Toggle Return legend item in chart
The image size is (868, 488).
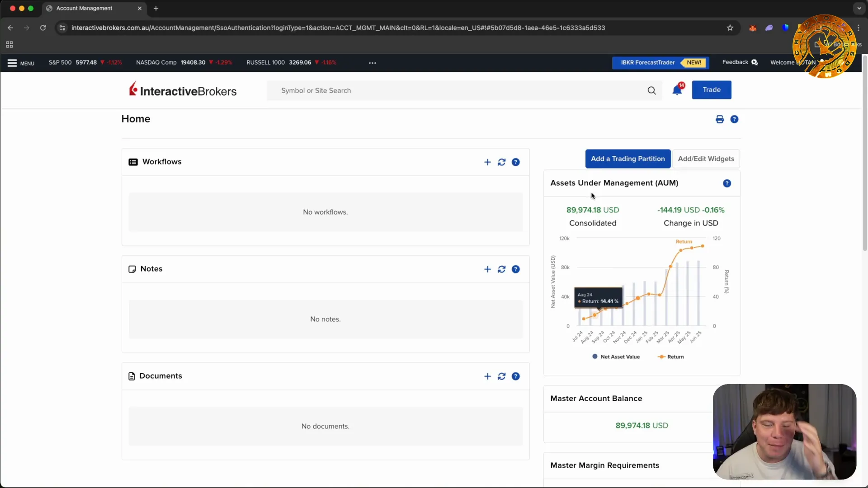671,357
